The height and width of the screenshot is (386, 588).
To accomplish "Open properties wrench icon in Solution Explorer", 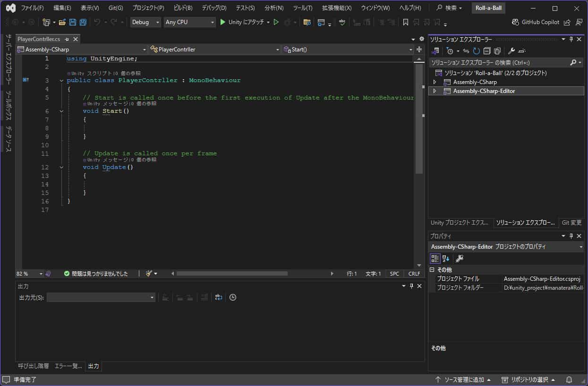I will [x=511, y=51].
